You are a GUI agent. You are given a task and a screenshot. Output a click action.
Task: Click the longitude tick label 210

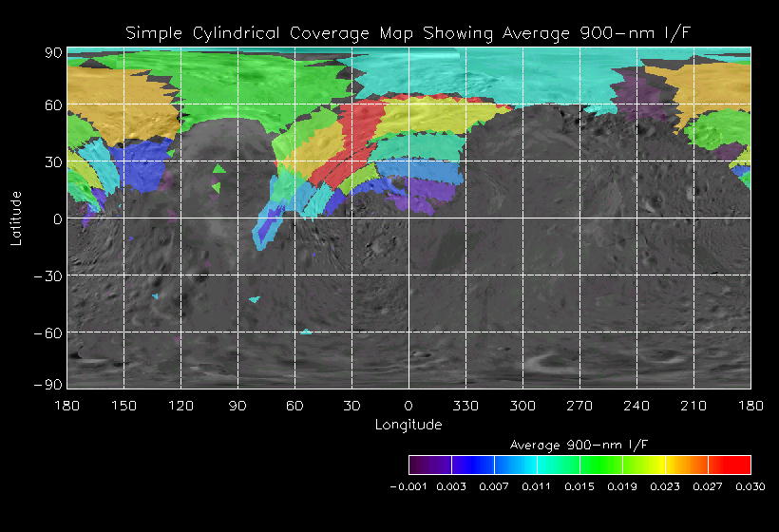[693, 406]
